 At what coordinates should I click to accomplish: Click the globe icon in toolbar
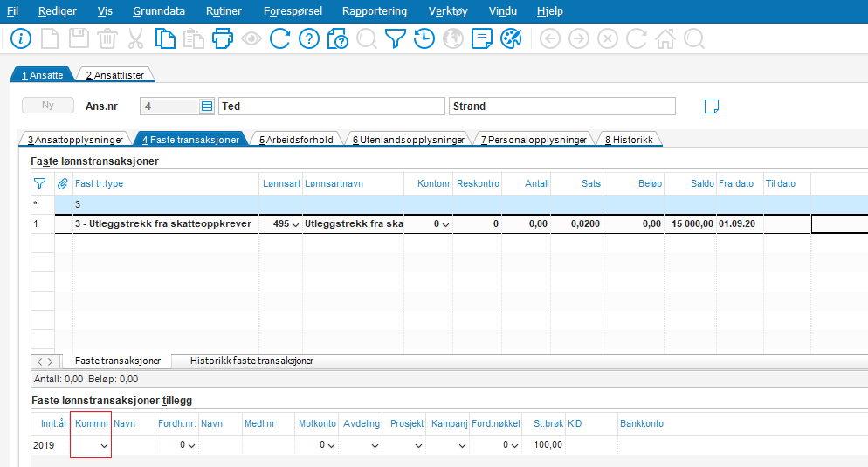pyautogui.click(x=453, y=38)
